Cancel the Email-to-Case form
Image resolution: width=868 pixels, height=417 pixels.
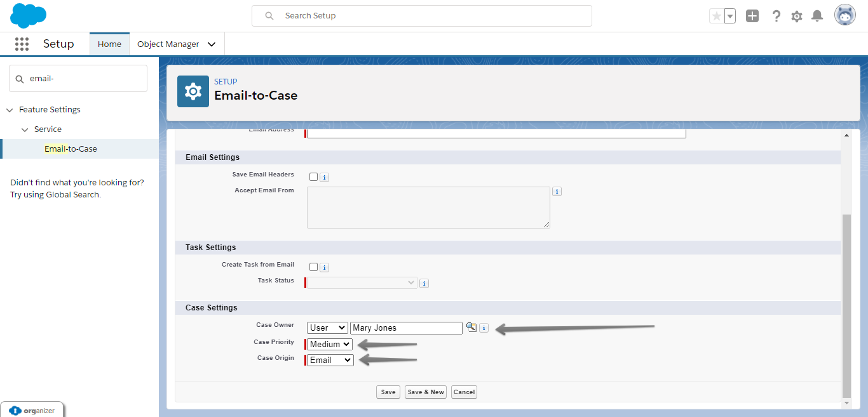[x=464, y=392]
